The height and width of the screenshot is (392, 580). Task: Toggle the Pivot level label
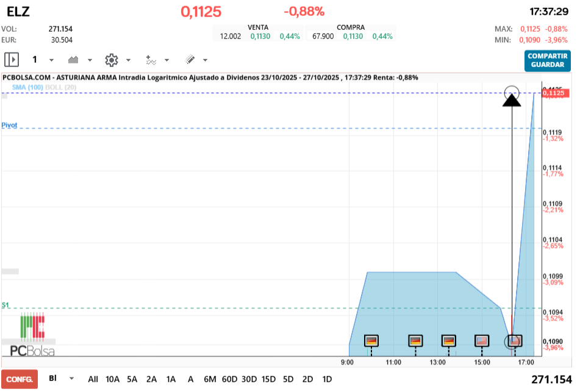pyautogui.click(x=9, y=125)
